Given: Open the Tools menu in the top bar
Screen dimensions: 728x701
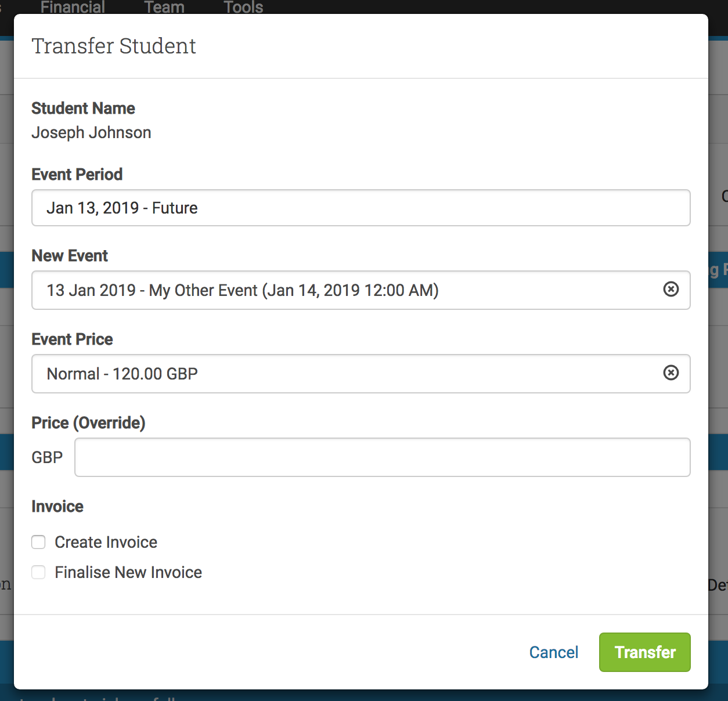Looking at the screenshot, I should (243, 7).
